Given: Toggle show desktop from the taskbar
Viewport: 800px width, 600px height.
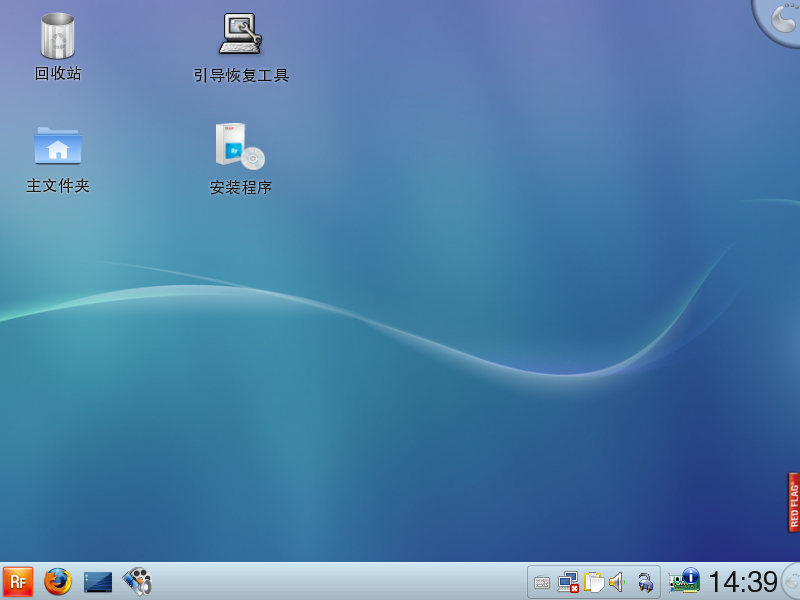Looking at the screenshot, I should [x=97, y=581].
